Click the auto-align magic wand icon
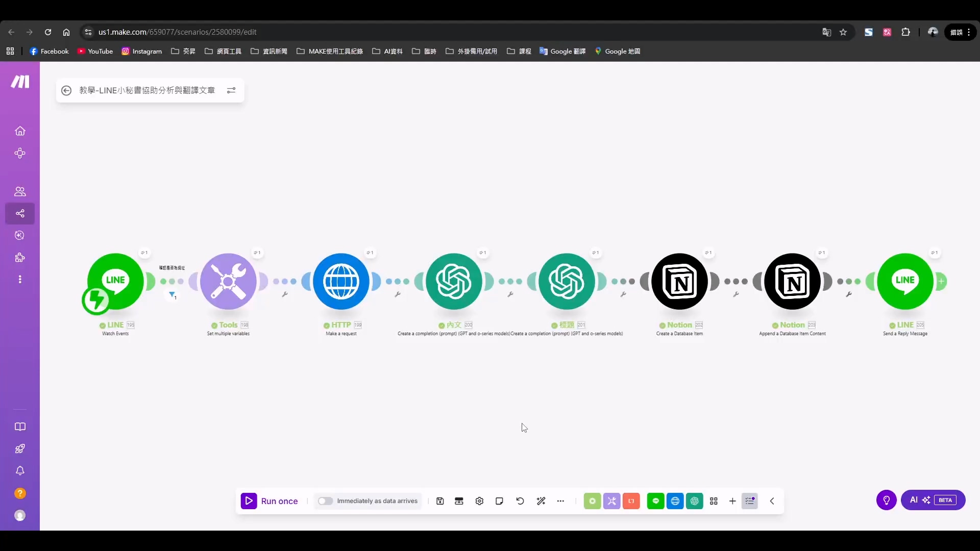 pos(541,501)
